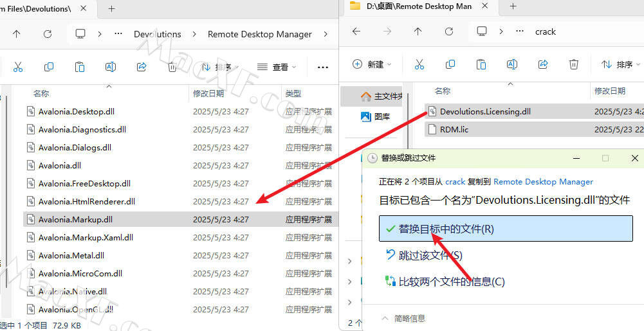Click breadcrumb ellipsis in crack window address bar

[520, 31]
